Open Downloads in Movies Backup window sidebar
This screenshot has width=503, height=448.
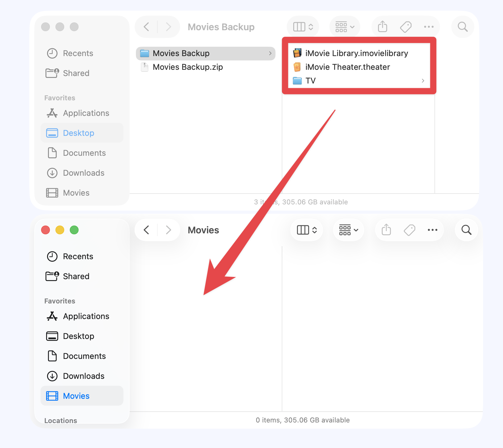(x=82, y=173)
